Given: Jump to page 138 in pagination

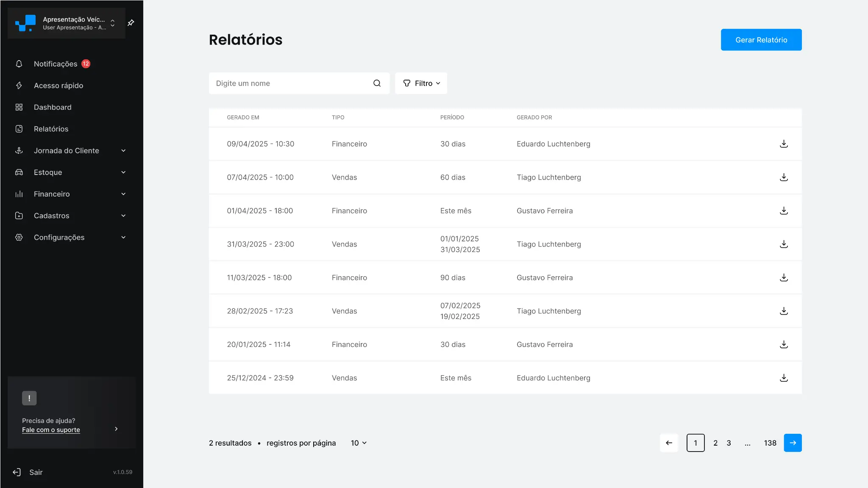Looking at the screenshot, I should (x=770, y=443).
